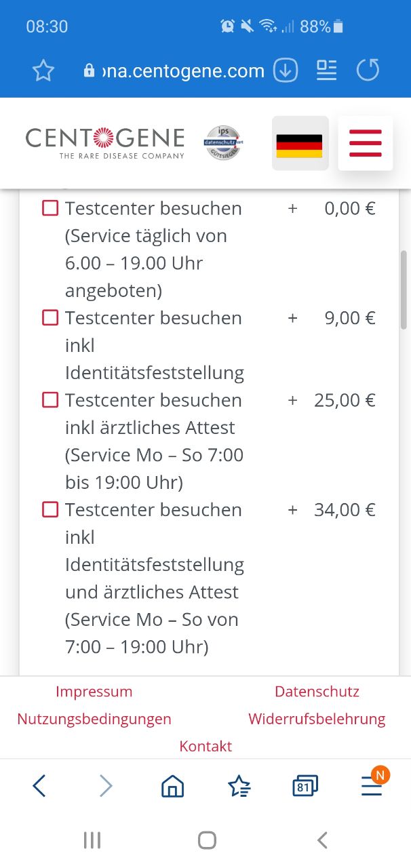Check 'Testcenter besuchen' 0,00 € option

click(x=50, y=208)
